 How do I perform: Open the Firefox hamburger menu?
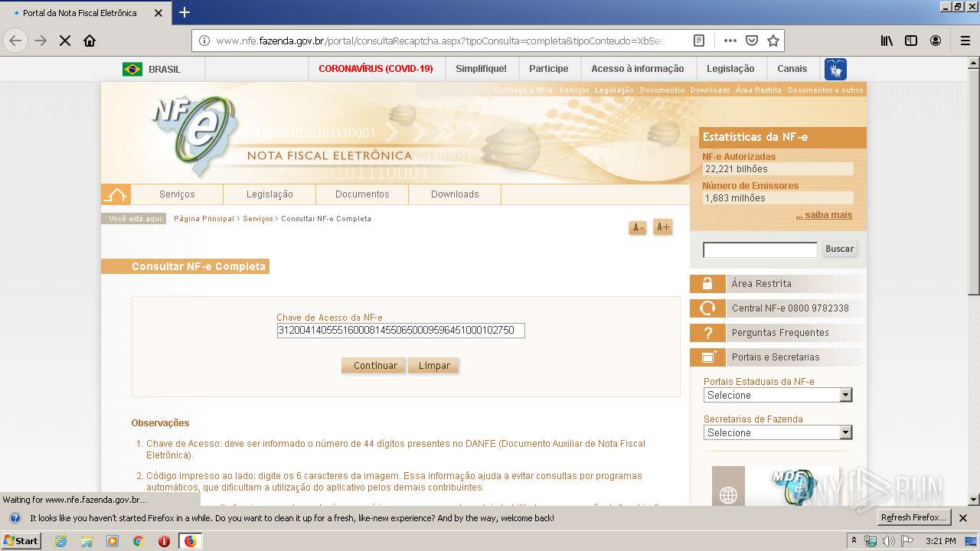pyautogui.click(x=965, y=41)
